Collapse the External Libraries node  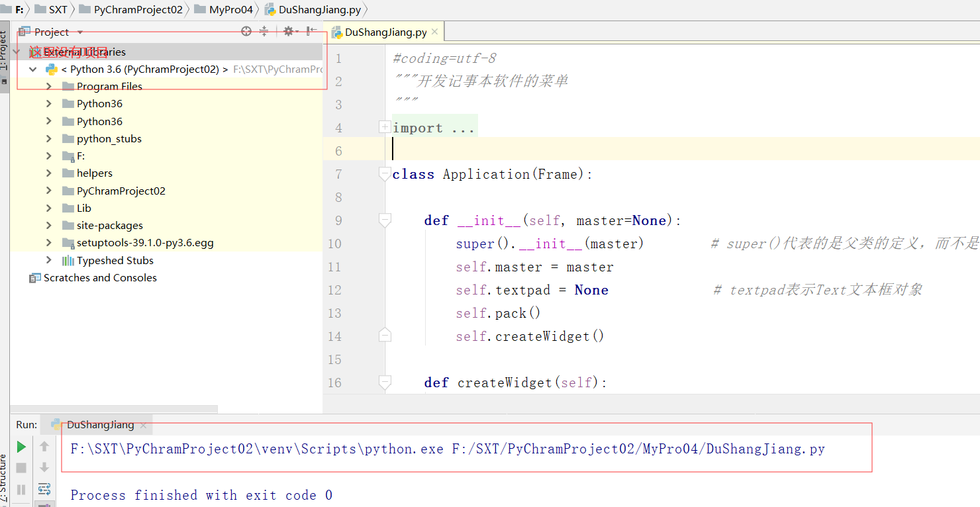[17, 52]
